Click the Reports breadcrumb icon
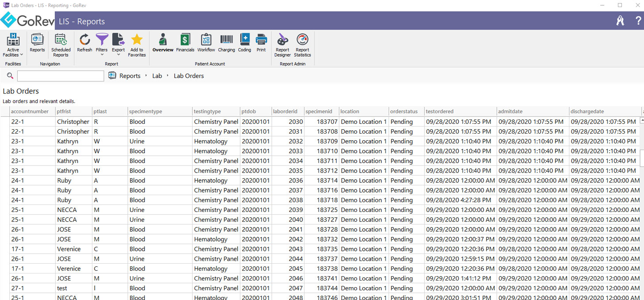The height and width of the screenshot is (300, 644). point(112,76)
